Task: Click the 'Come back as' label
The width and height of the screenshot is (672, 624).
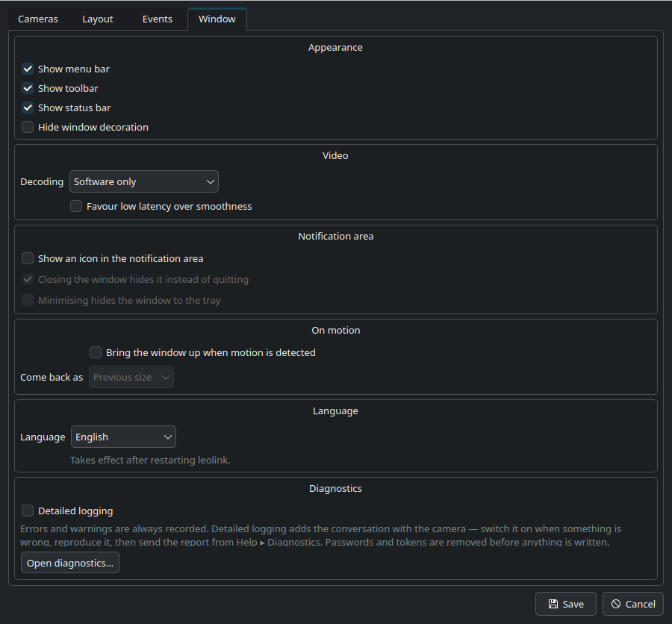Action: coord(52,377)
